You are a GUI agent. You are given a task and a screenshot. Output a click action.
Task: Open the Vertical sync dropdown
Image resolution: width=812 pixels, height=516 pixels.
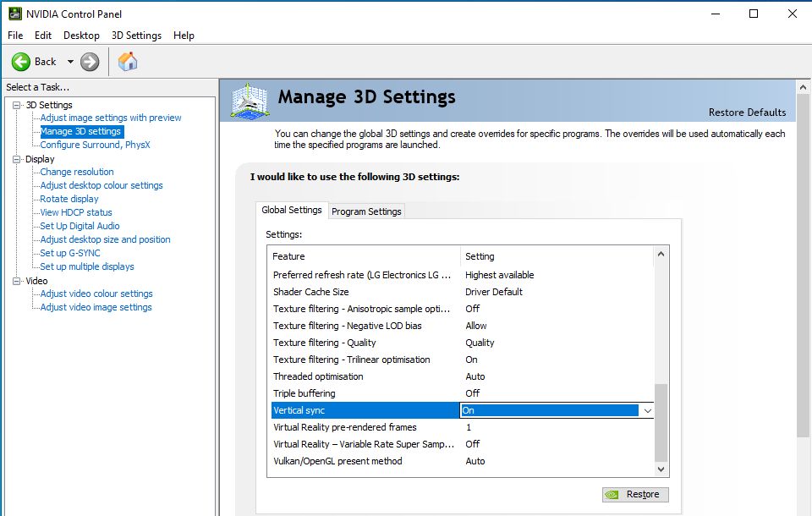647,410
